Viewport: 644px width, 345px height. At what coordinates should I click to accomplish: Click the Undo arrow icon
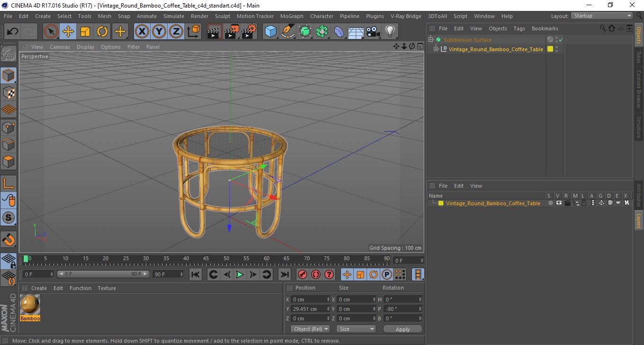point(12,32)
